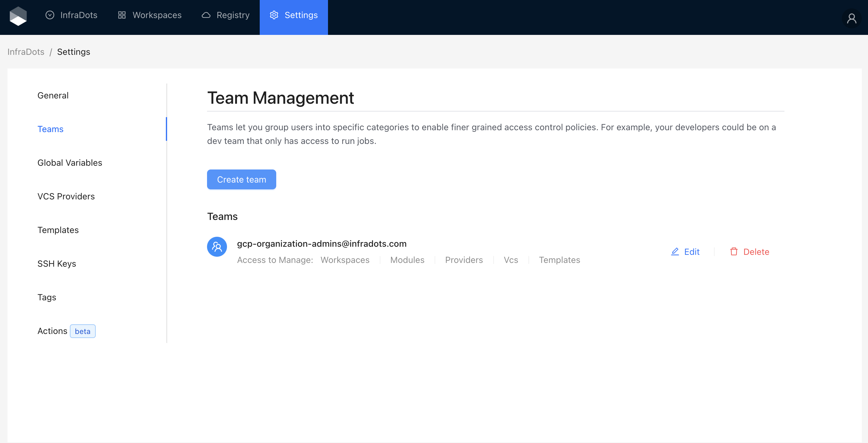Click the Registry cloud icon
The width and height of the screenshot is (868, 443).
point(206,15)
